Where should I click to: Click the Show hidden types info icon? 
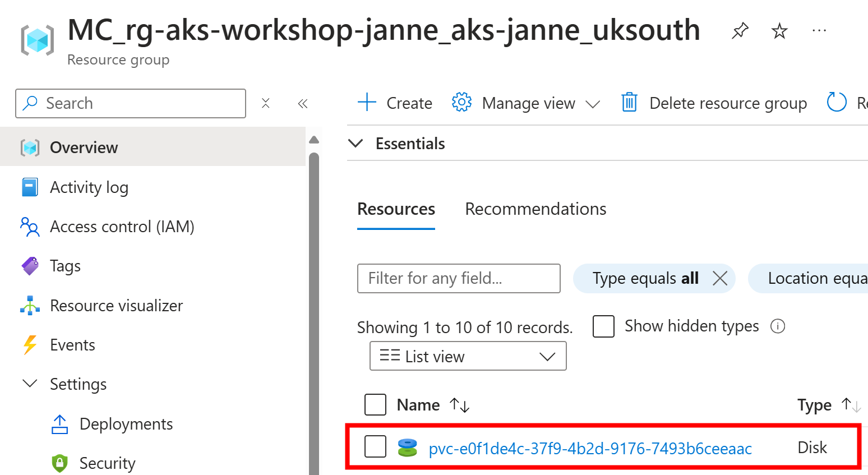coord(778,326)
